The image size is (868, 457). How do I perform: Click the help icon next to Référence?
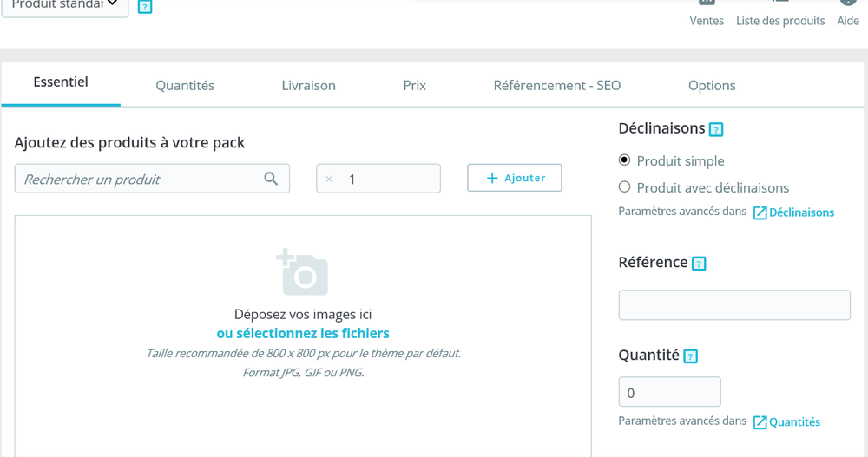(699, 264)
